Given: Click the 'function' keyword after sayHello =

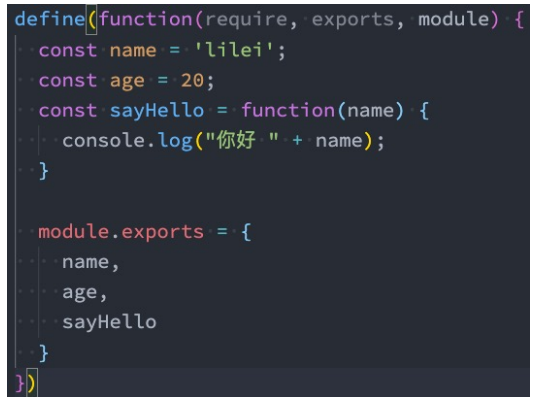Looking at the screenshot, I should pos(288,111).
